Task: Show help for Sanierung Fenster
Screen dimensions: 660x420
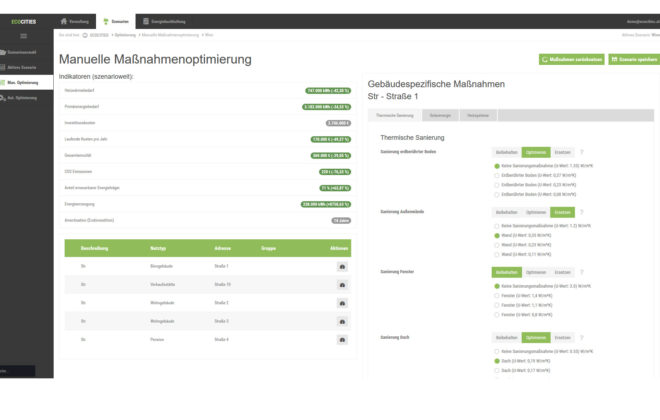Action: coord(582,272)
